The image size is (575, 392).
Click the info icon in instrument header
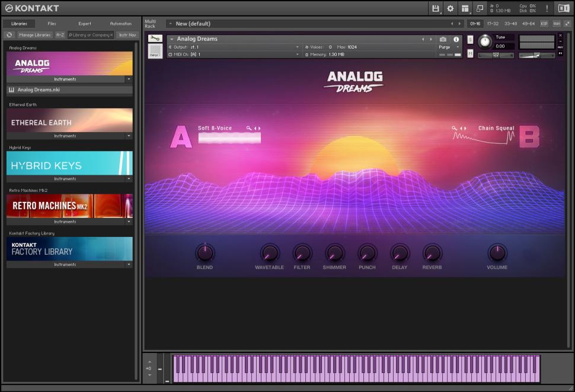point(456,40)
